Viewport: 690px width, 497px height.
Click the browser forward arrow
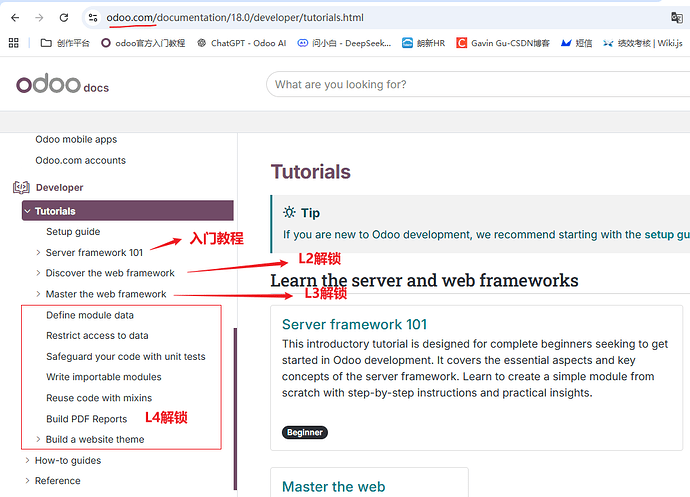coord(39,18)
